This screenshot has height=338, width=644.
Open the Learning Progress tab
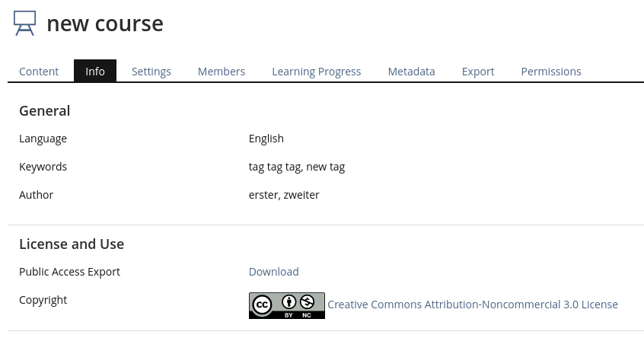click(x=317, y=72)
